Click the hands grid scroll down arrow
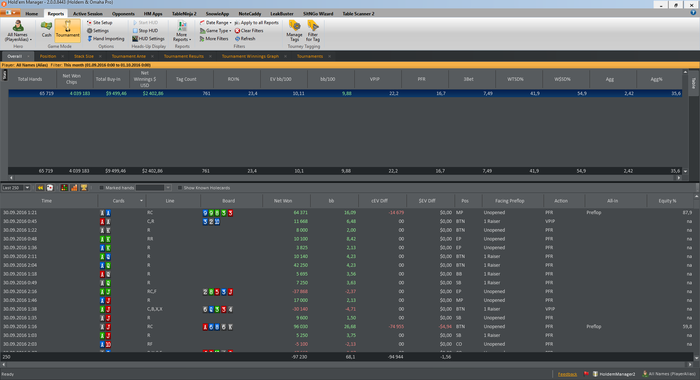 pyautogui.click(x=696, y=358)
